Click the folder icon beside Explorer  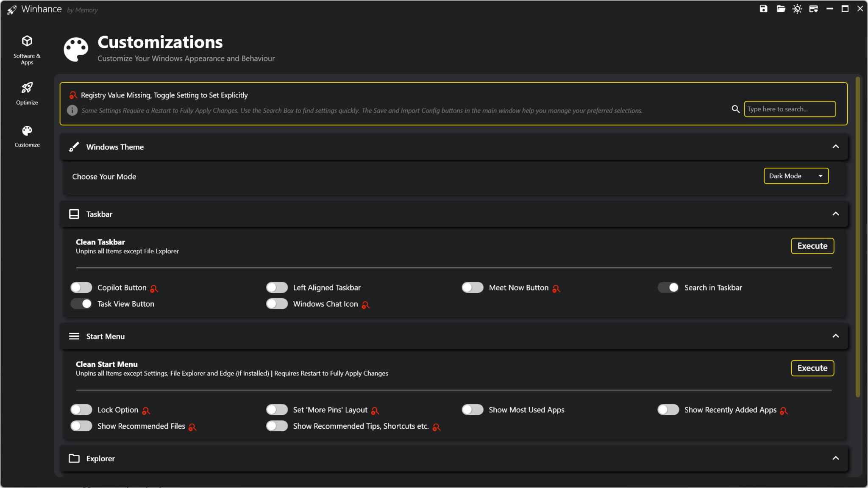(74, 458)
